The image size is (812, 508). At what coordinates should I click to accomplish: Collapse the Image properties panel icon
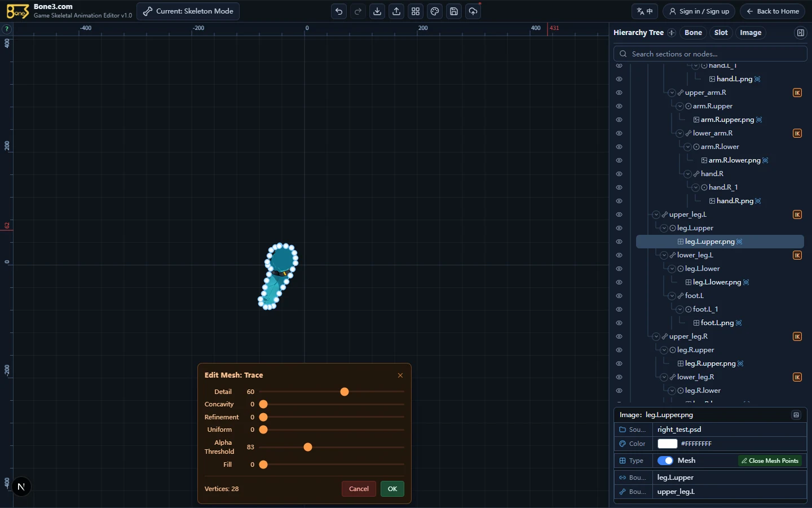[x=796, y=415]
